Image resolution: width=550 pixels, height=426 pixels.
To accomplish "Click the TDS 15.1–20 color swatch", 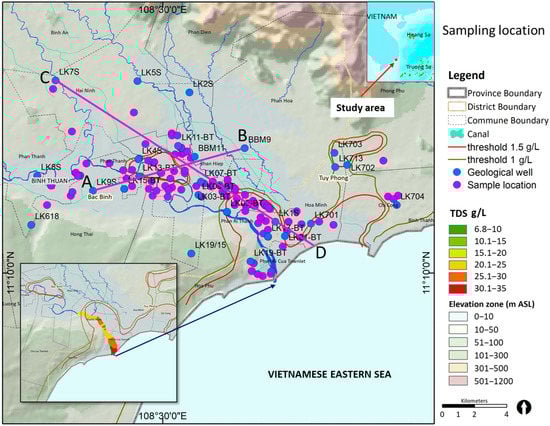I will pos(458,253).
